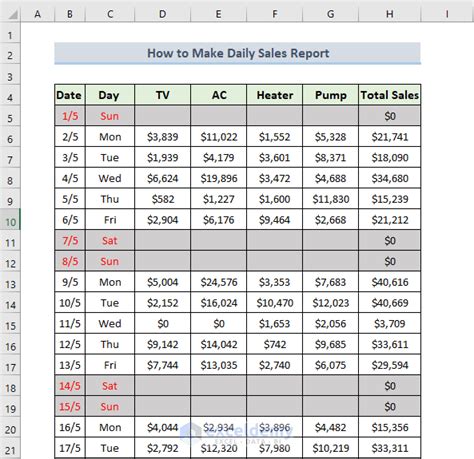Select the Pump value '$5,328'
The height and width of the screenshot is (459, 474).
(331, 137)
